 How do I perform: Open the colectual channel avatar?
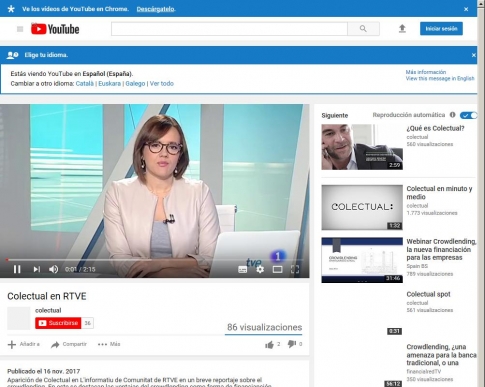click(x=19, y=318)
